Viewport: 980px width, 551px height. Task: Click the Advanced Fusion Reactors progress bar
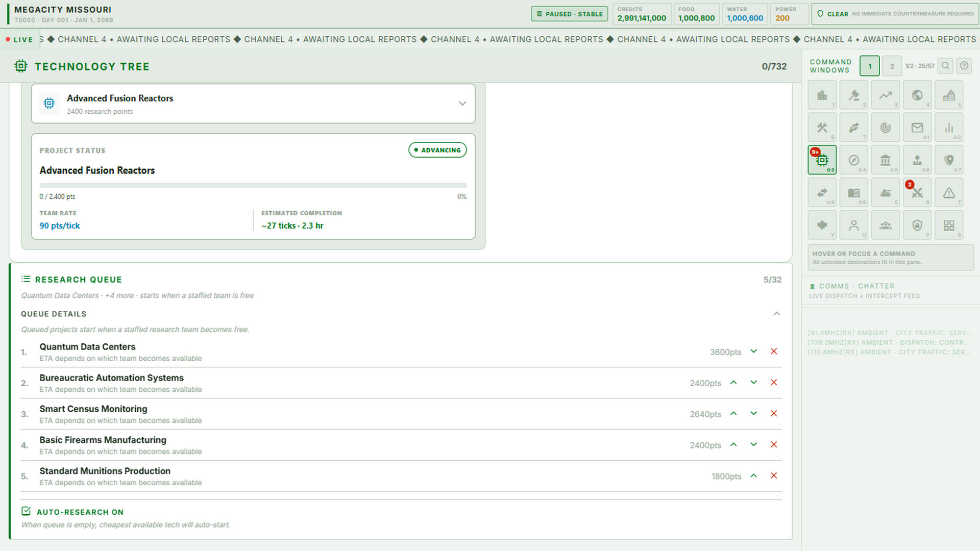click(253, 185)
